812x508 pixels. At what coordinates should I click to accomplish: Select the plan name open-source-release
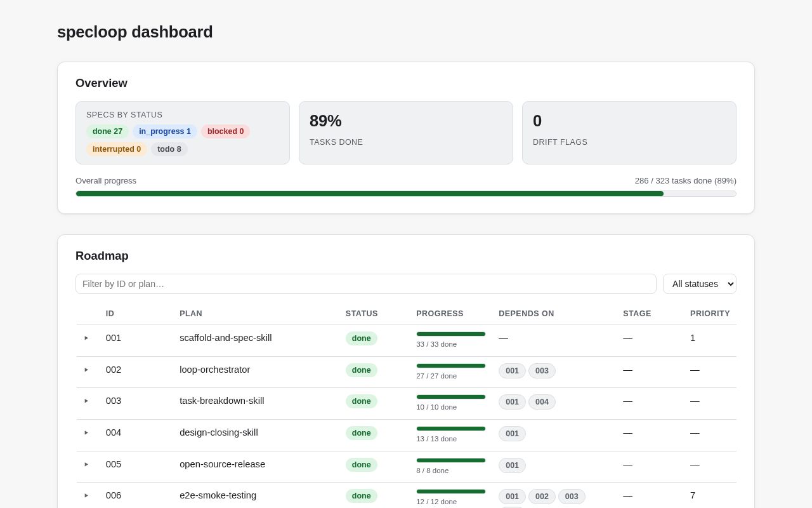click(x=223, y=464)
